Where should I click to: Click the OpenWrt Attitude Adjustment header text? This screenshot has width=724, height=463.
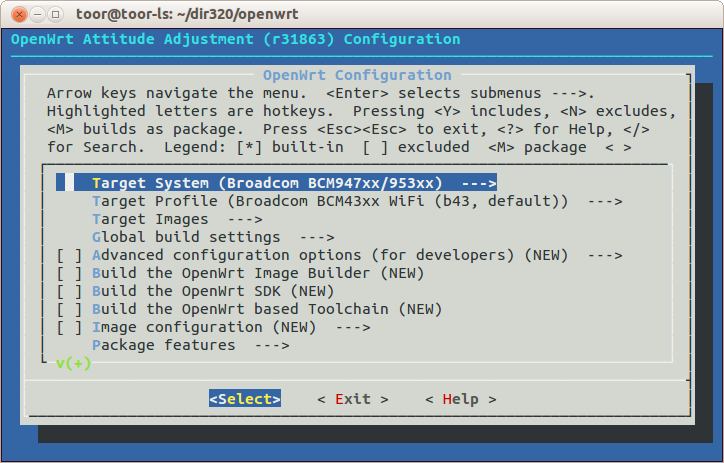click(x=235, y=39)
